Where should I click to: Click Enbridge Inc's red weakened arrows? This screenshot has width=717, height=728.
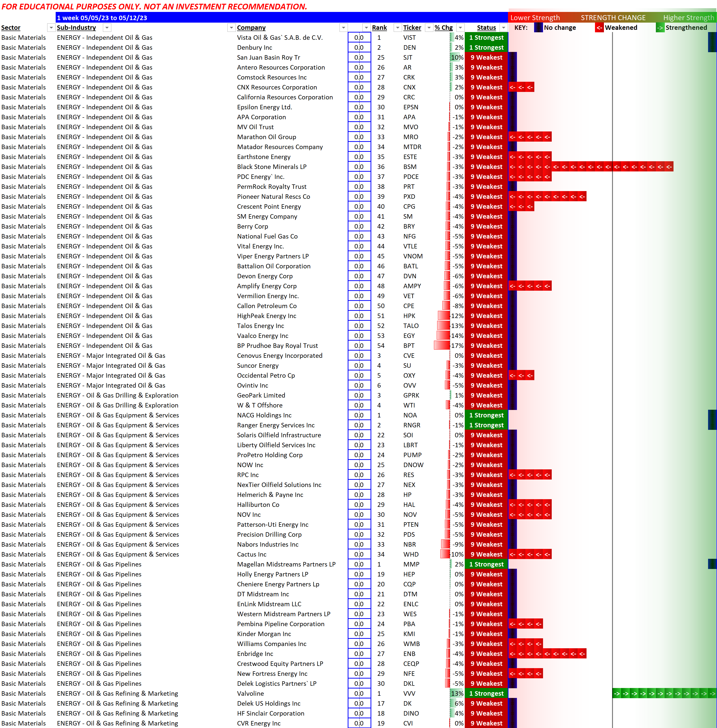click(x=547, y=654)
